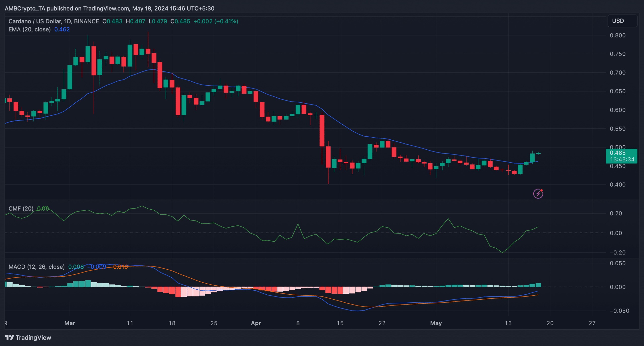
Task: Click the 'May' label on time axis
Action: (436, 323)
